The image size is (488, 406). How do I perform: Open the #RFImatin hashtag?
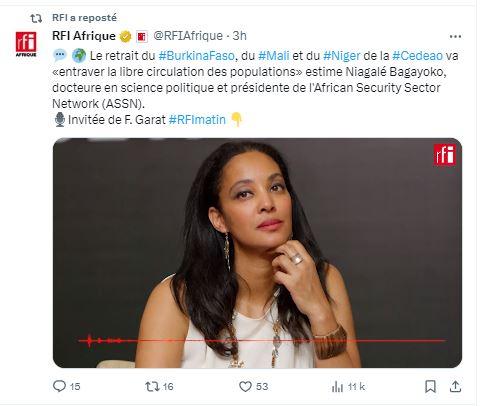197,120
